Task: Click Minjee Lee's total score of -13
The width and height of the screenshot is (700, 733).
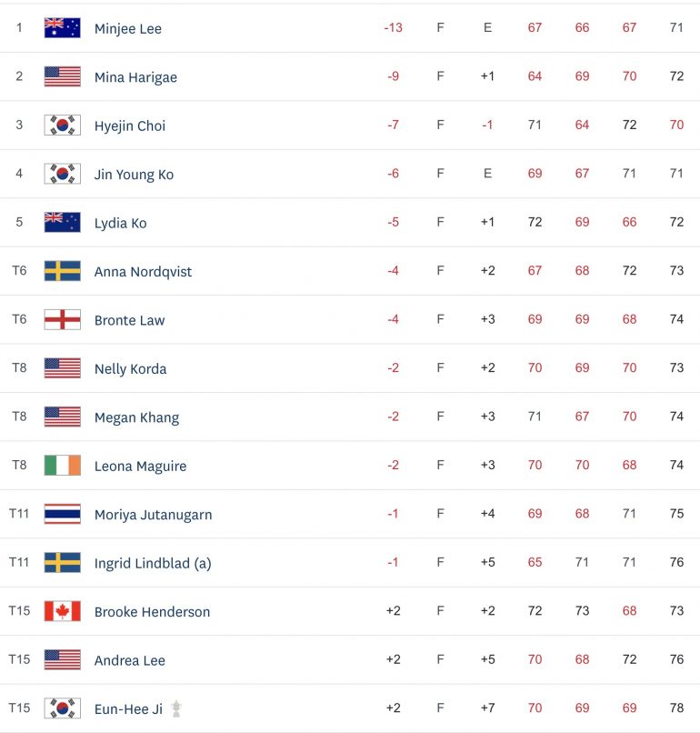Action: [x=393, y=27]
